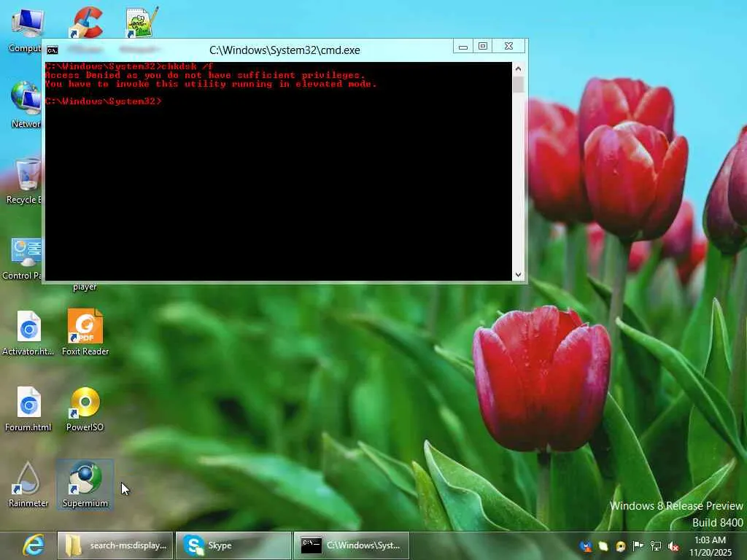
Task: Click the C:\Windows\System32> command prompt line
Action: [x=104, y=101]
